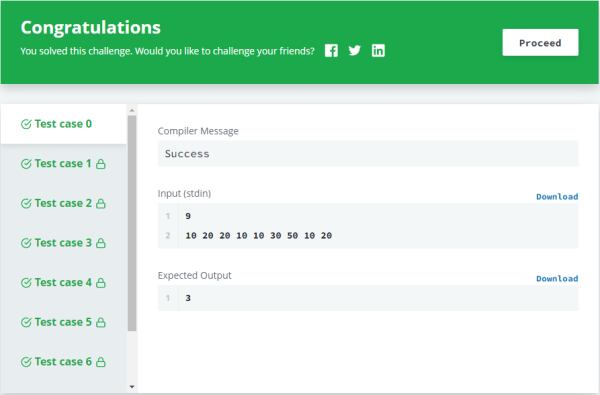
Task: Go to the Test case 6 tab
Action: [x=64, y=362]
